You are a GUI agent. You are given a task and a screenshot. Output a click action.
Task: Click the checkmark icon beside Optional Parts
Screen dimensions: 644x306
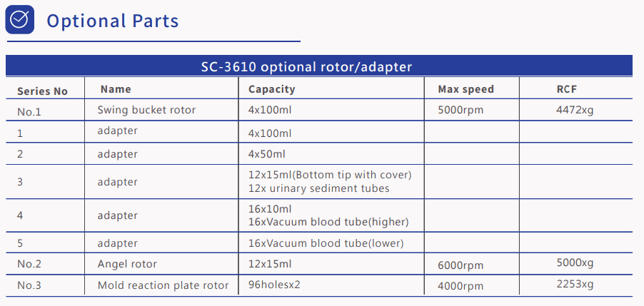coord(19,20)
